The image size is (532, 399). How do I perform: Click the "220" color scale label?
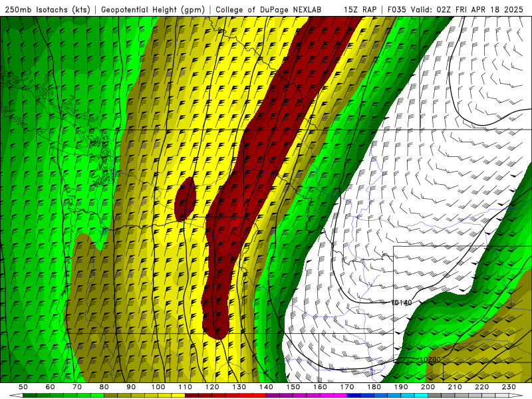click(482, 387)
